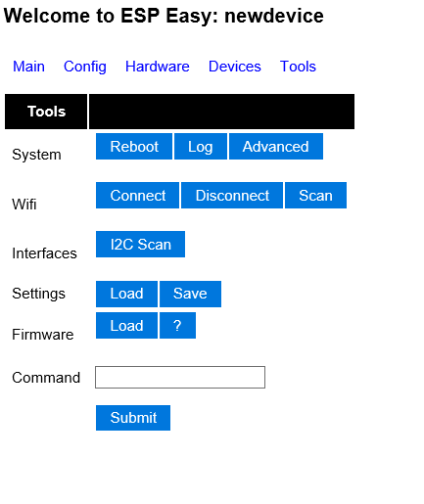Go to the Config page
The height and width of the screenshot is (504, 424).
[85, 67]
